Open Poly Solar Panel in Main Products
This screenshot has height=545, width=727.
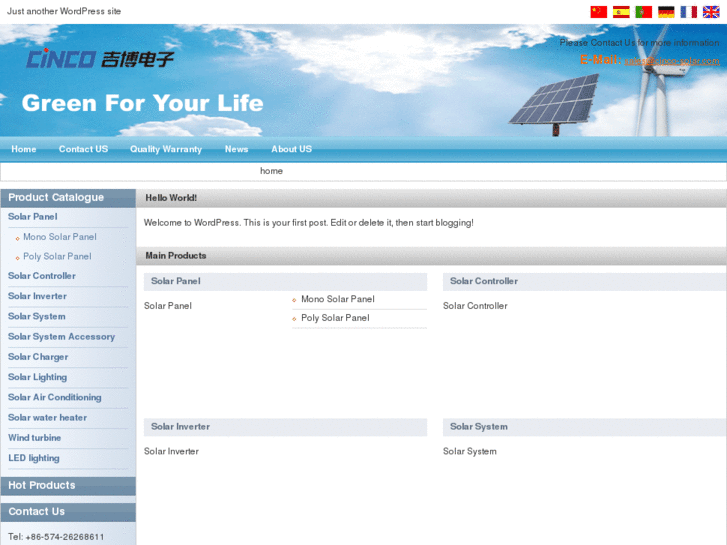[x=335, y=318]
